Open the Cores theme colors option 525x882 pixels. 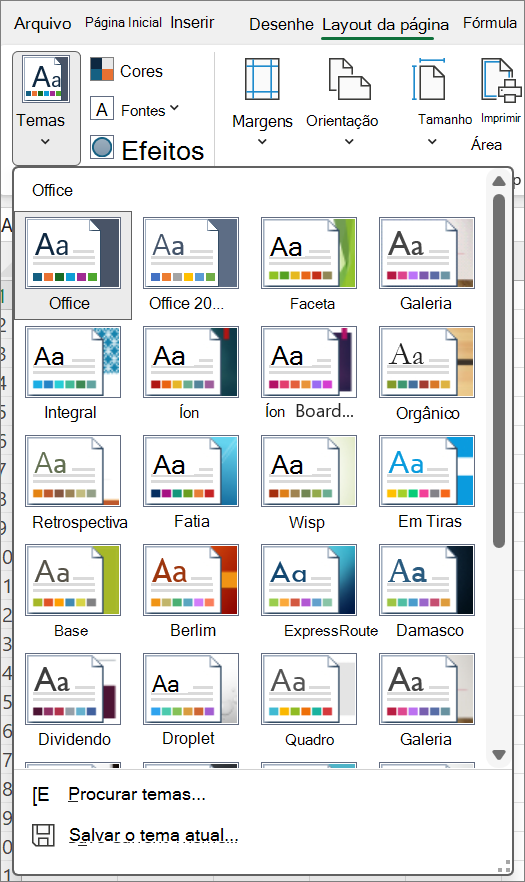coord(127,70)
